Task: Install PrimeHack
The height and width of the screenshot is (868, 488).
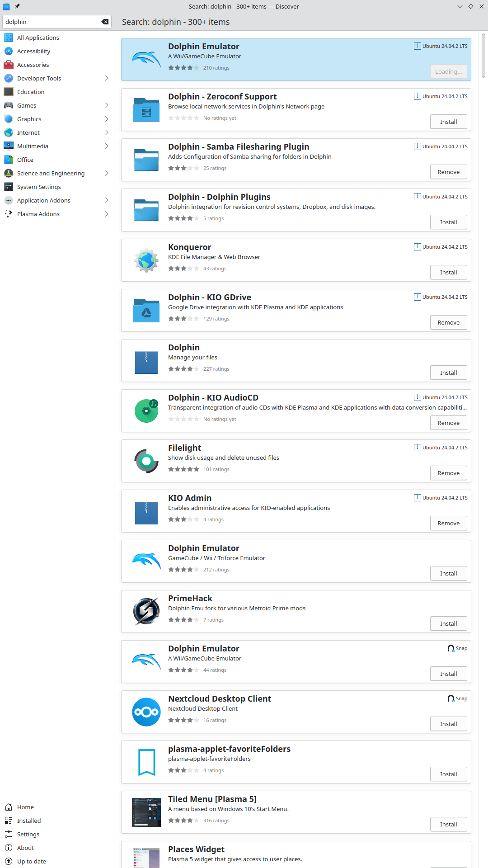Action: pos(449,623)
